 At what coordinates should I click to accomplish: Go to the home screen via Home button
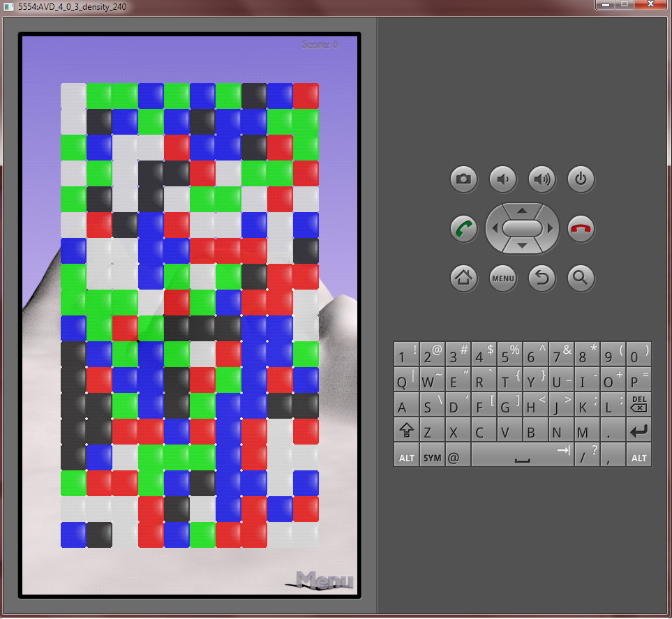463,278
